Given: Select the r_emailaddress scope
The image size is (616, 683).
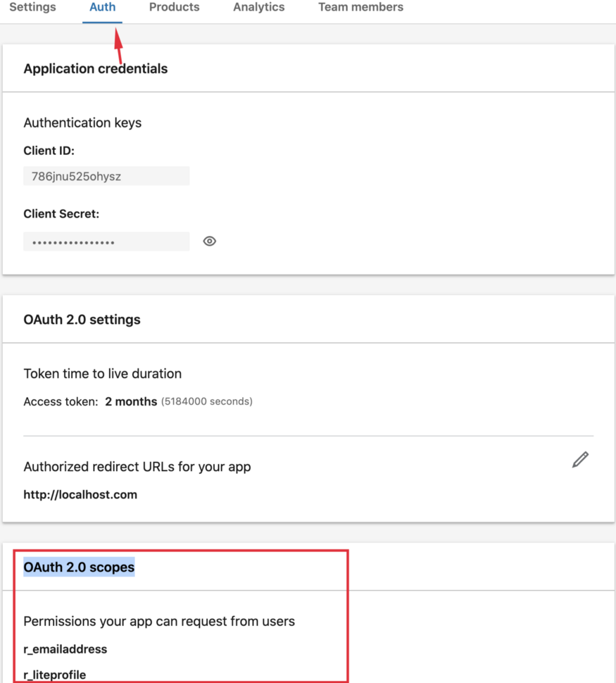Looking at the screenshot, I should (x=65, y=649).
